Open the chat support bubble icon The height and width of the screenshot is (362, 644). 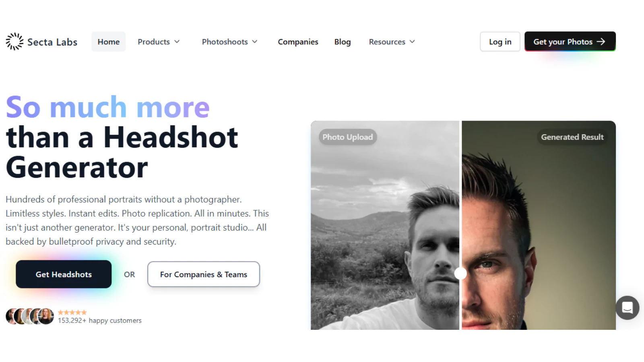(x=627, y=308)
